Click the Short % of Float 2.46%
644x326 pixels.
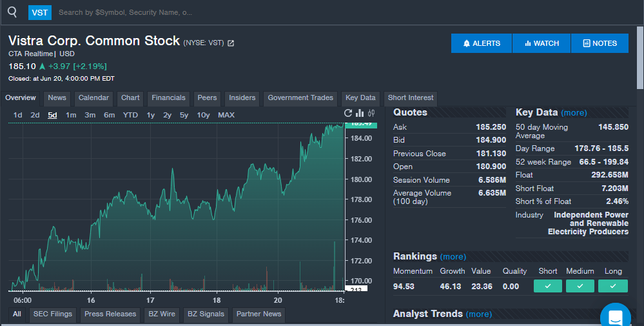(x=618, y=201)
